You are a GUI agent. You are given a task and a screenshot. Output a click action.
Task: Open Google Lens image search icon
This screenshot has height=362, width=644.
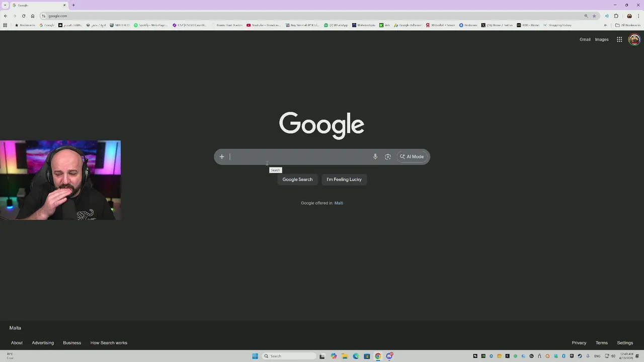(x=388, y=157)
